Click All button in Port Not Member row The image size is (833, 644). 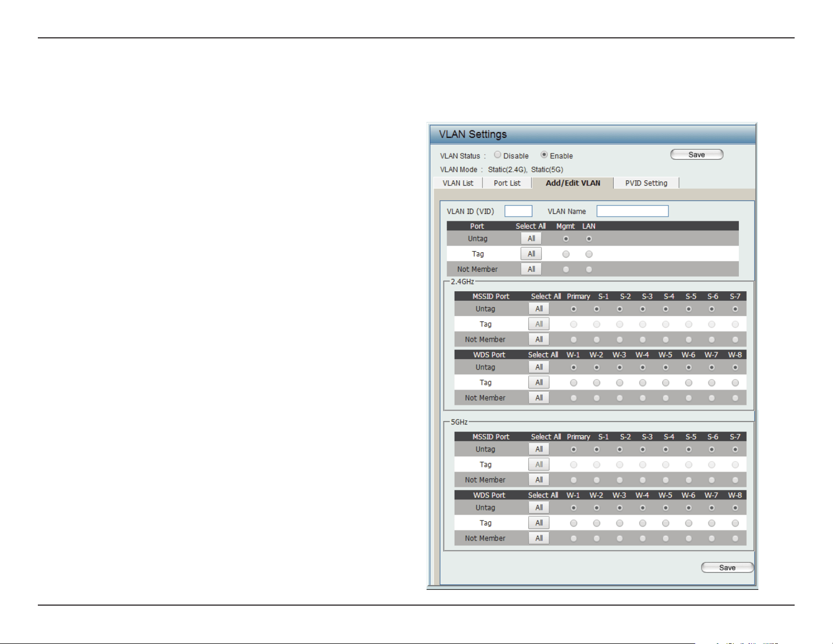[x=531, y=269]
